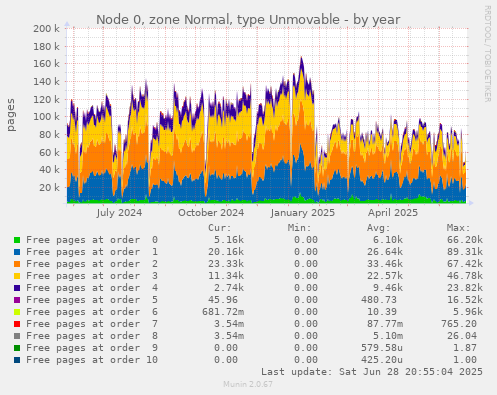Click the current value 45.96
Screen dimensions: 497x395
223,300
